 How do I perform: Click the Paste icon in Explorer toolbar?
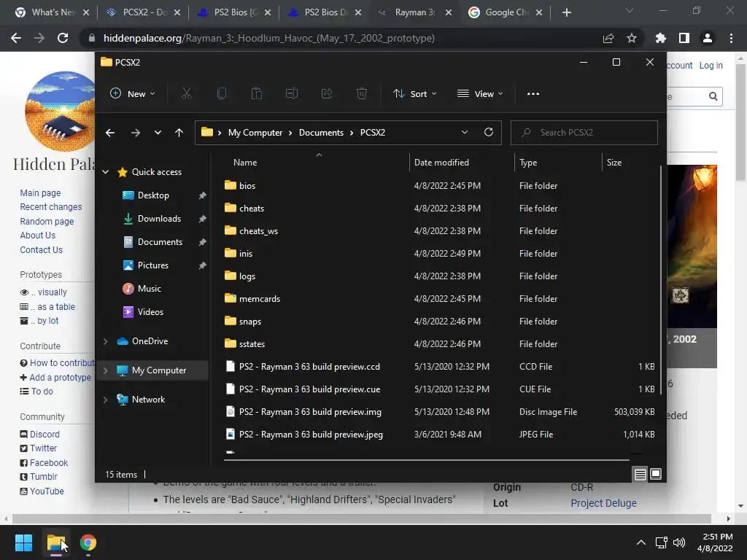257,94
